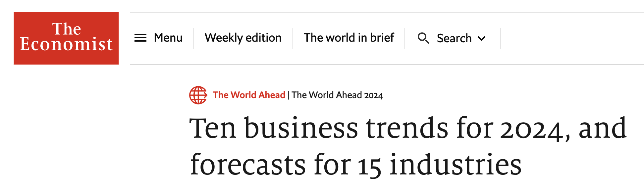Click the Search text button
This screenshot has width=644, height=191.
(454, 38)
